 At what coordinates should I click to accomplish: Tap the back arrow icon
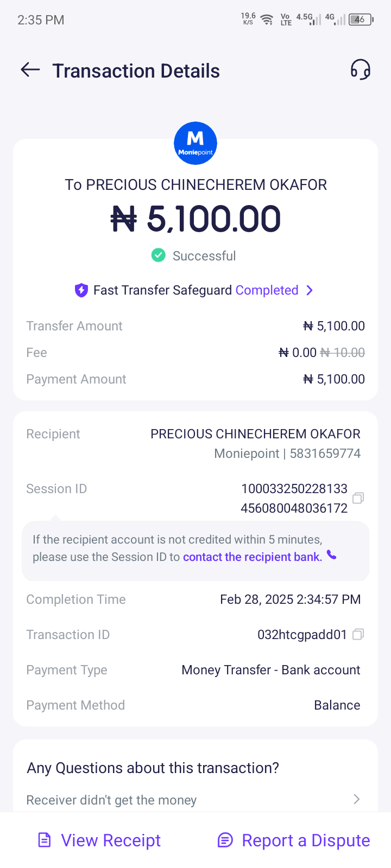[x=30, y=69]
